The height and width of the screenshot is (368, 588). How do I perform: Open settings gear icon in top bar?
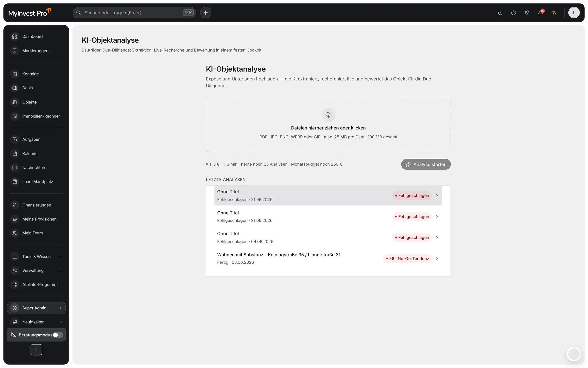[x=527, y=13]
